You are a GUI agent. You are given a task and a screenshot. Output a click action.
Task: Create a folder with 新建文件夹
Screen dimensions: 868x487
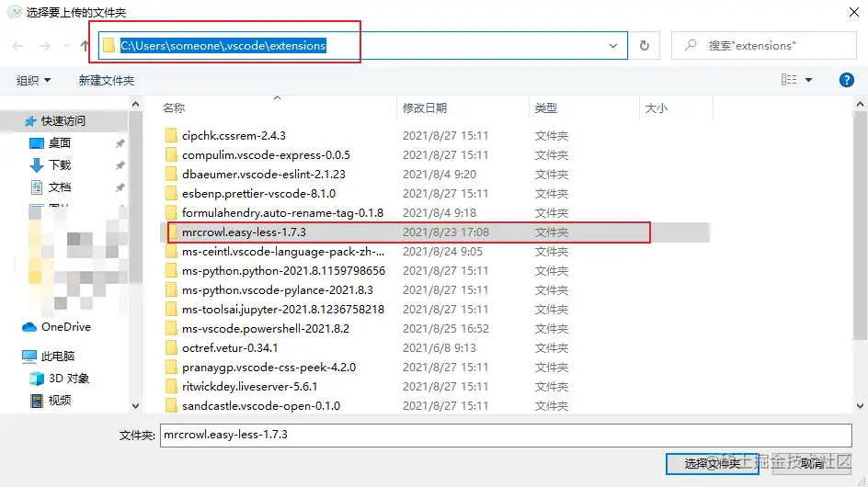107,80
